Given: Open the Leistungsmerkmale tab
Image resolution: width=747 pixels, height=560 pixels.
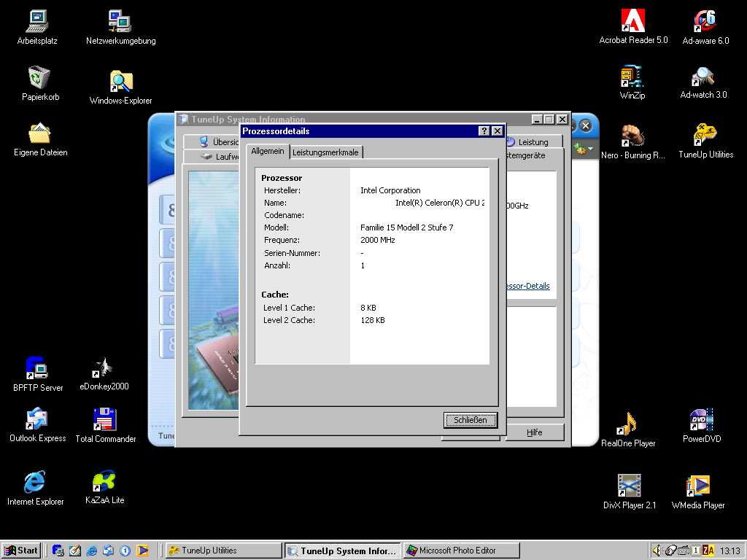Looking at the screenshot, I should tap(325, 152).
